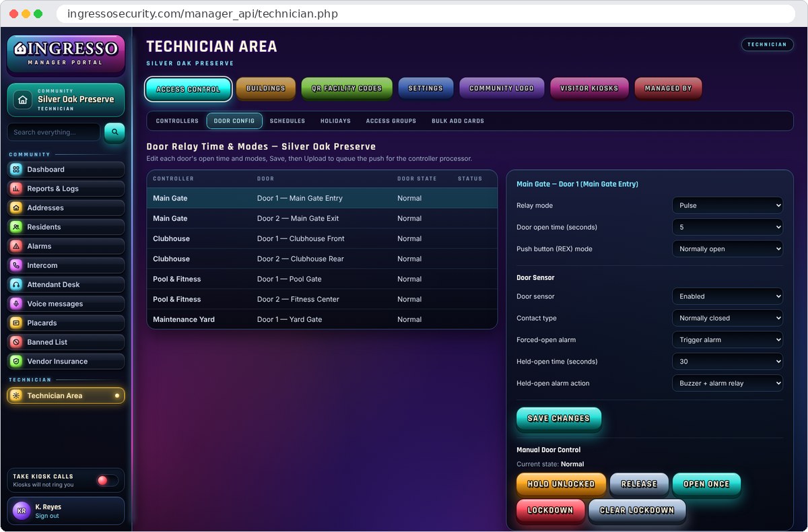Select row Door 2 — Fitness Center

tap(322, 299)
